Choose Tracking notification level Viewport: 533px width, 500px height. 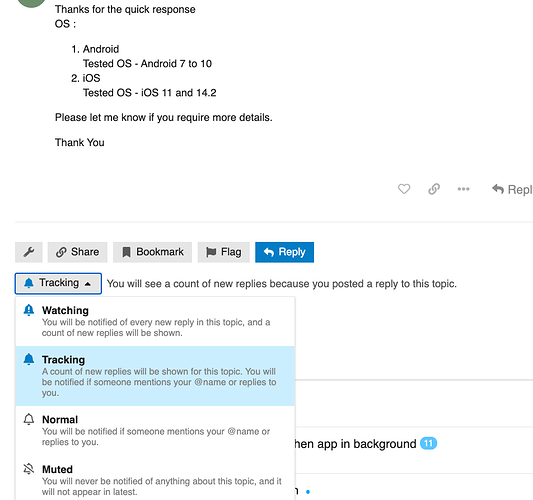coord(155,376)
